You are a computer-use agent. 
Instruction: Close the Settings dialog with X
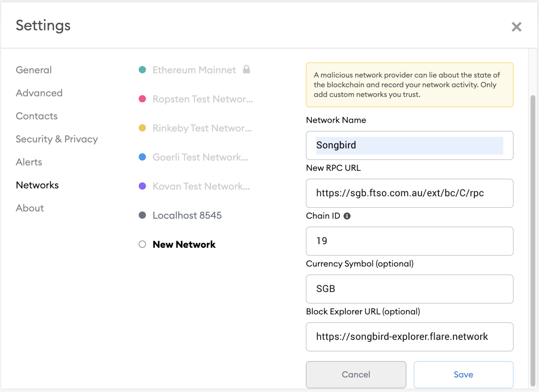tap(516, 27)
